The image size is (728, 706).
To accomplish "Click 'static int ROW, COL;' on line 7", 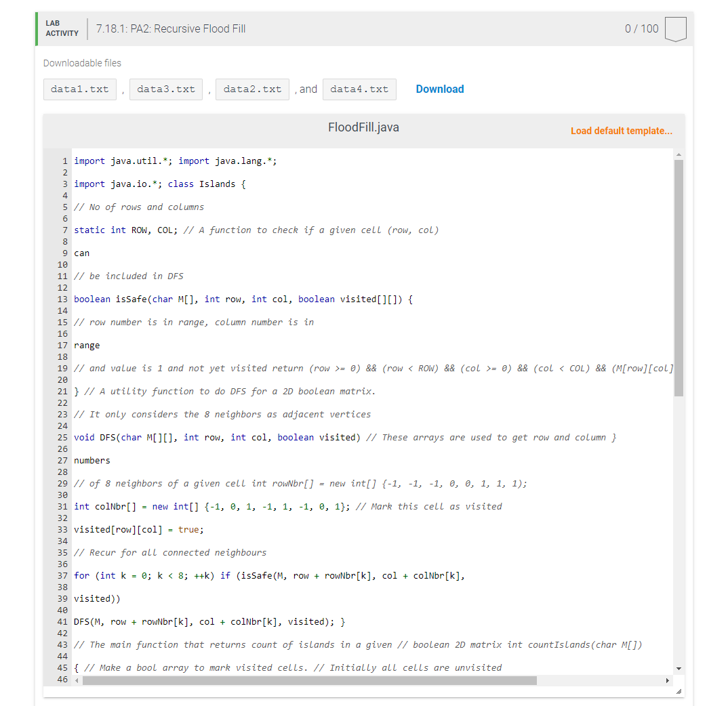I will coord(126,230).
